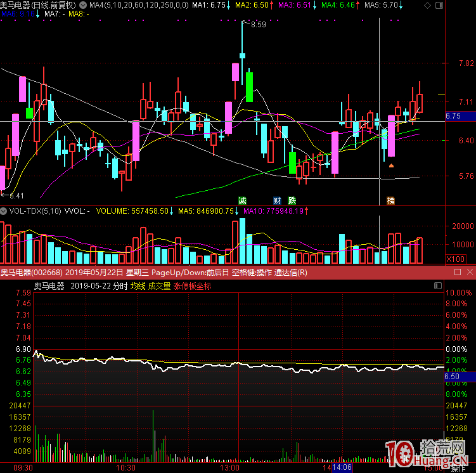Select the yellow MA2: 6.50 value

[x=252, y=5]
